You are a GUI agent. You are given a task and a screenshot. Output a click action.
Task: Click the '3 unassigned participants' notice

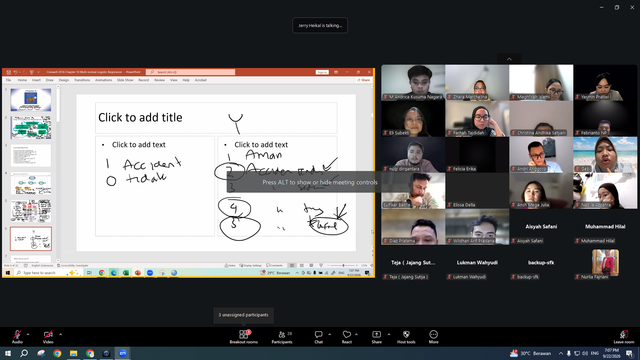tap(244, 315)
